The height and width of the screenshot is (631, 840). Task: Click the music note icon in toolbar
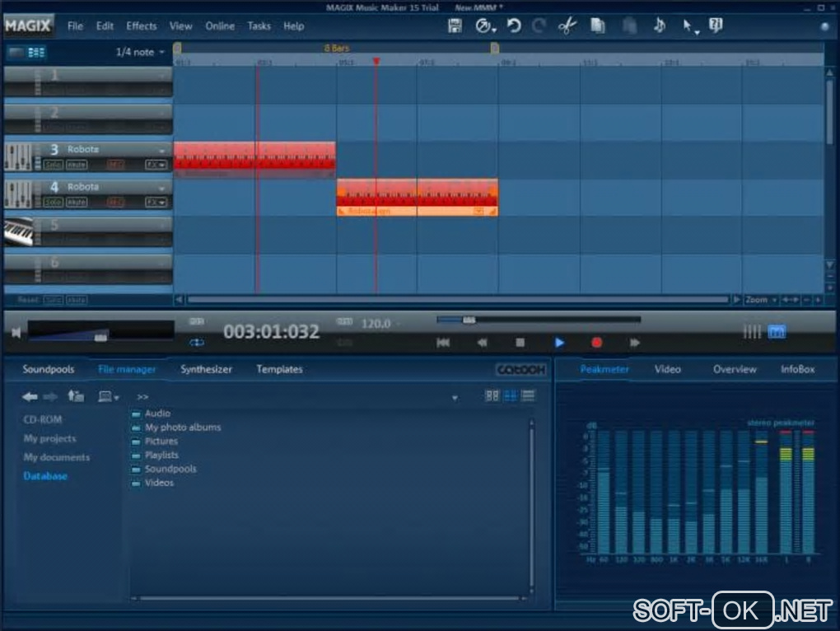click(660, 26)
